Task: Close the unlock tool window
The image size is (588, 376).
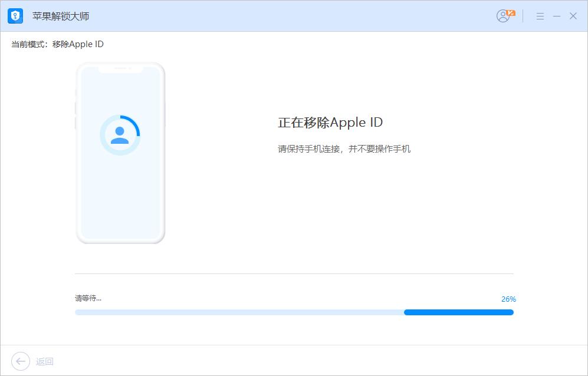Action: tap(573, 16)
